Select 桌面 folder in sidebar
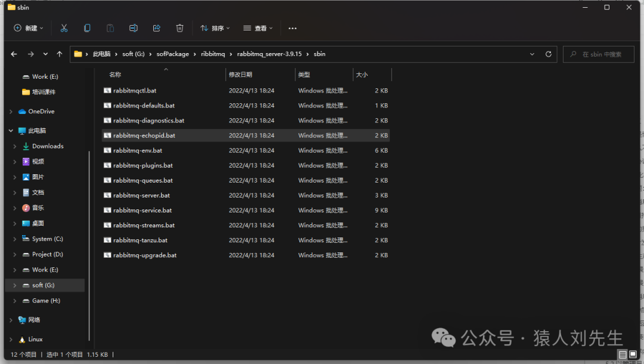This screenshot has height=364, width=644. pos(38,223)
